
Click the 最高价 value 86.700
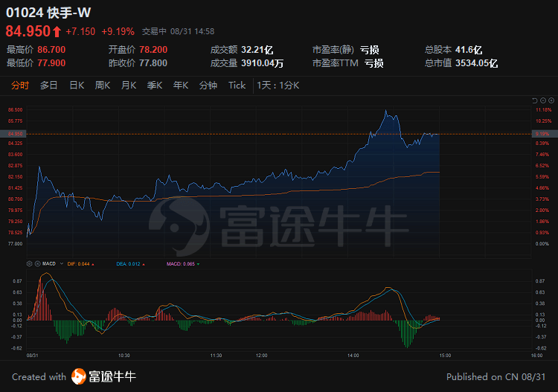click(51, 49)
